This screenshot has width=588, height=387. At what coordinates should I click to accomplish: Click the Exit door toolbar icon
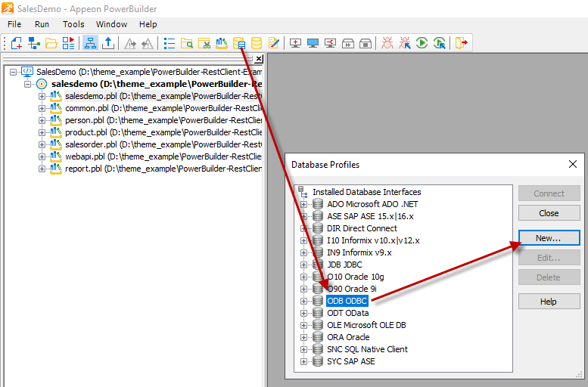coord(462,43)
